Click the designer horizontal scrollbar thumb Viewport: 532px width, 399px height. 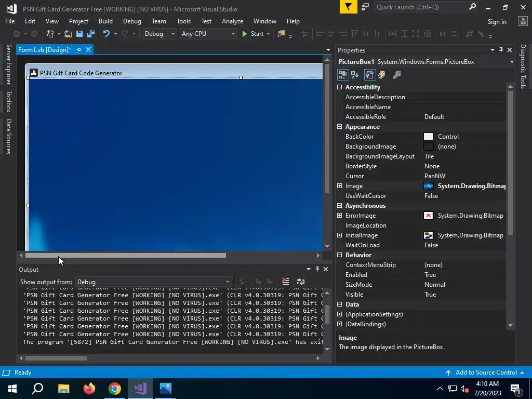(126, 255)
